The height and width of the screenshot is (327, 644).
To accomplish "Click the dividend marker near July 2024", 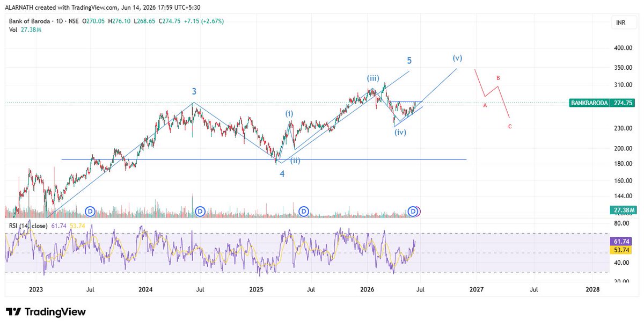I will 200,212.
